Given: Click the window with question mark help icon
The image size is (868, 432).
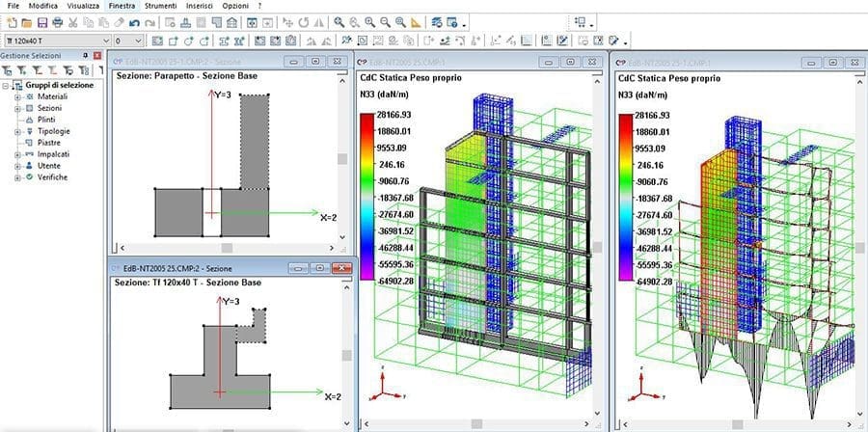Looking at the screenshot, I should [452, 23].
